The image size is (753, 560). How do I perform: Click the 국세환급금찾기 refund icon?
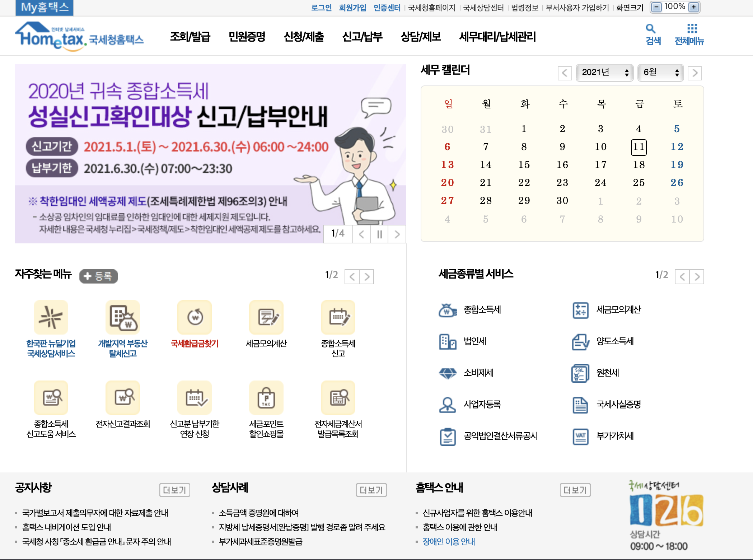[195, 317]
